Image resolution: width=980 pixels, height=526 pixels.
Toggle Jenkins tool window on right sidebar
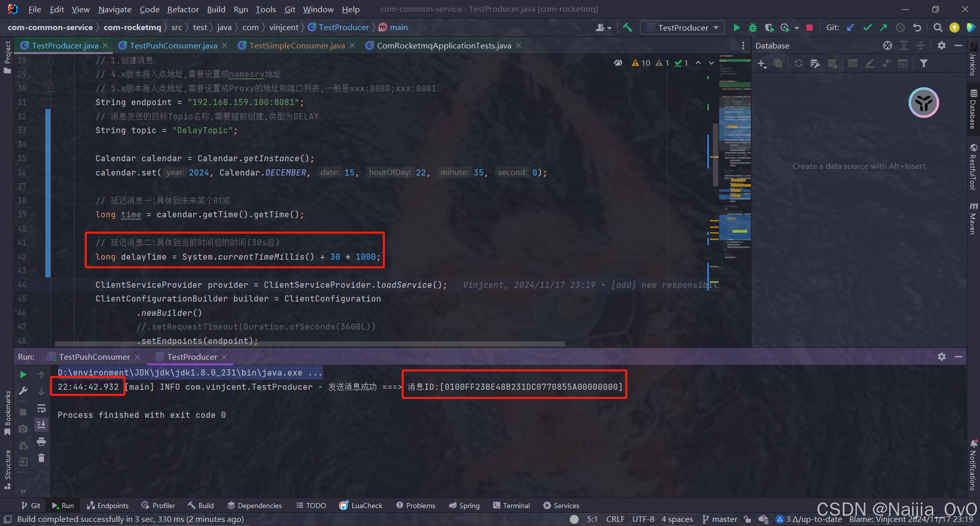coord(973,60)
